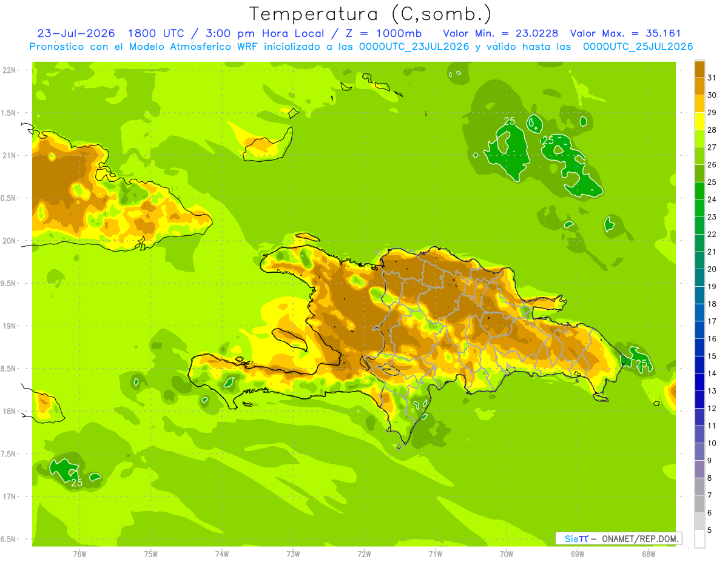This screenshot has width=728, height=562.
Task: Click the color bar label "20"
Action: [x=712, y=269]
